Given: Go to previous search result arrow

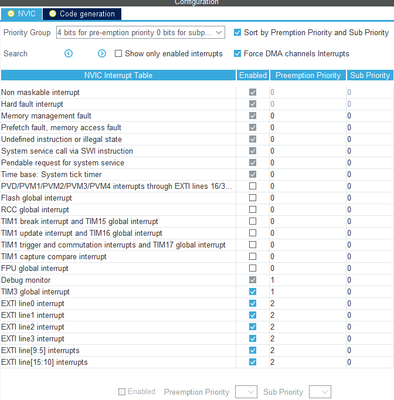Looking at the screenshot, I should click(68, 53).
